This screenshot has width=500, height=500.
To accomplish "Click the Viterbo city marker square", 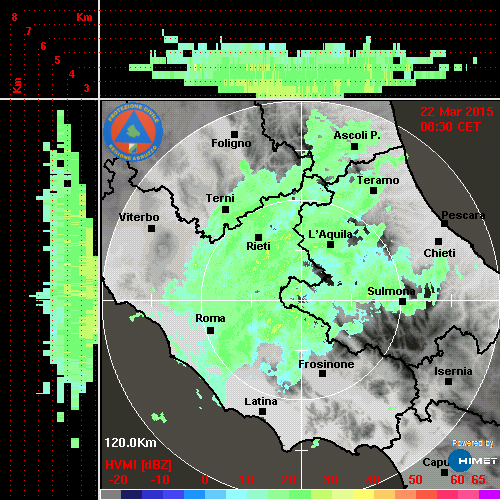I will pos(151,228).
